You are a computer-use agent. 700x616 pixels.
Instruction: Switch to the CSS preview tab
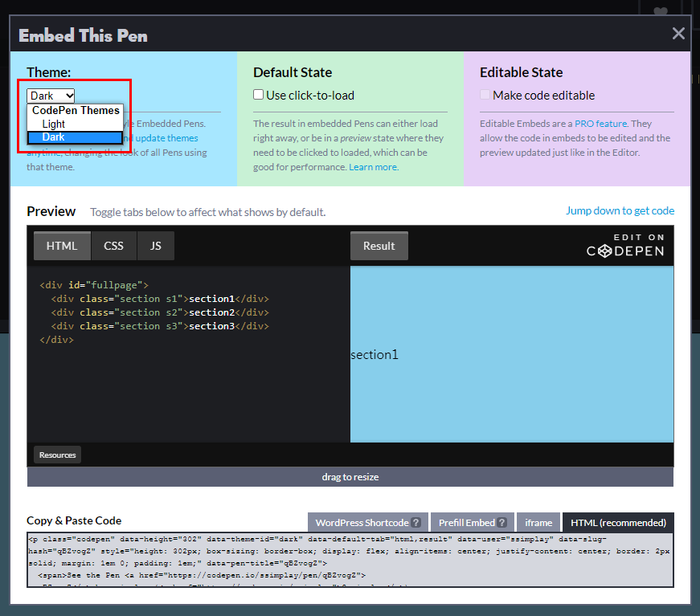(x=114, y=246)
